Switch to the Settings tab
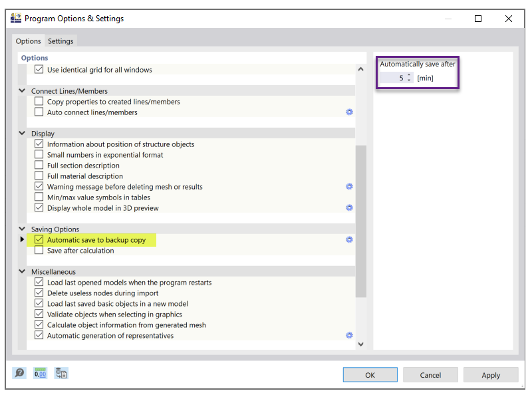 (61, 41)
